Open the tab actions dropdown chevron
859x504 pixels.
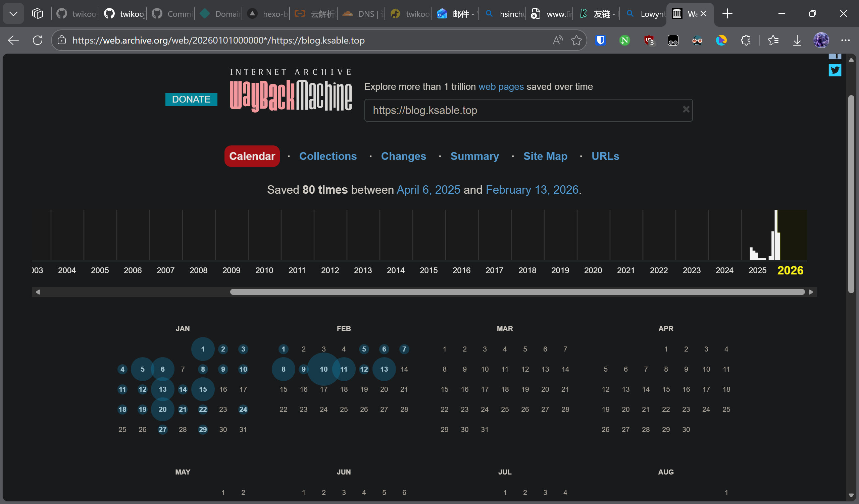pos(13,14)
